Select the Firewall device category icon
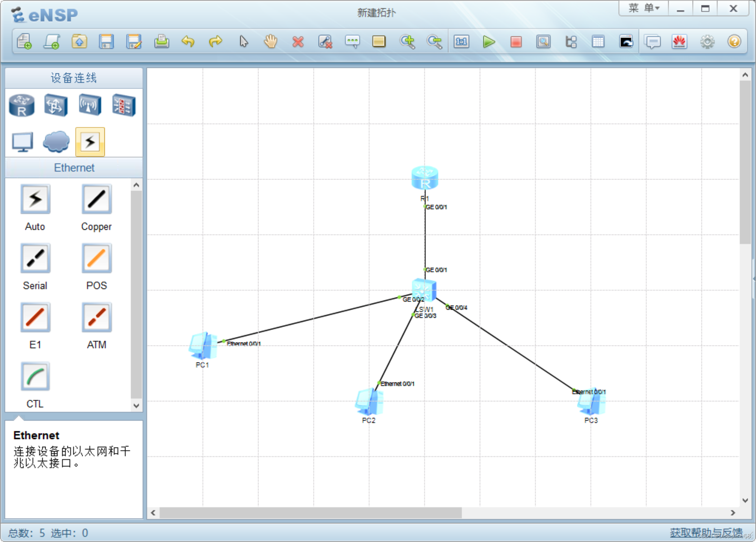The image size is (756, 542). pyautogui.click(x=124, y=106)
